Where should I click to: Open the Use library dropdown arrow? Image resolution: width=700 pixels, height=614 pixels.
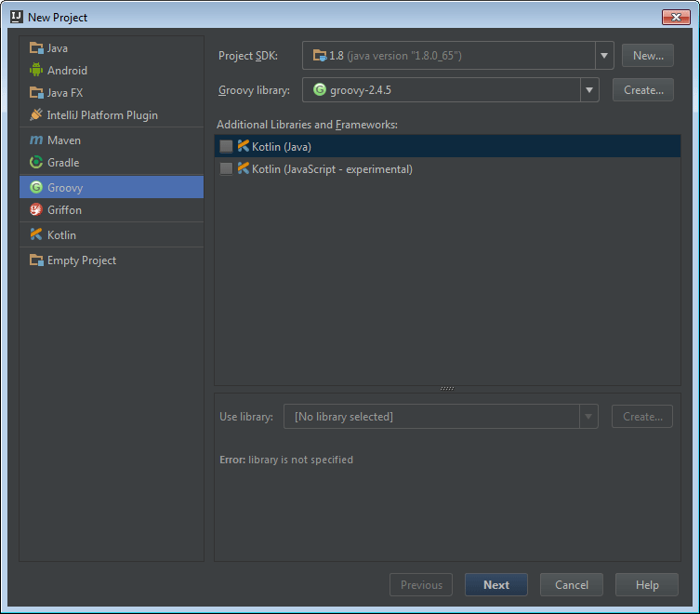(x=588, y=417)
